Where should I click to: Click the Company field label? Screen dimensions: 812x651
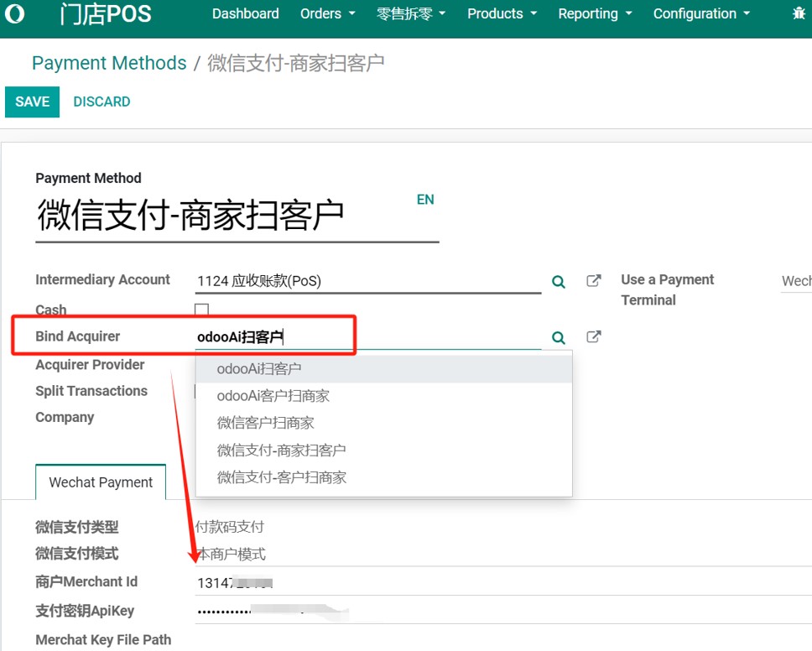point(65,418)
